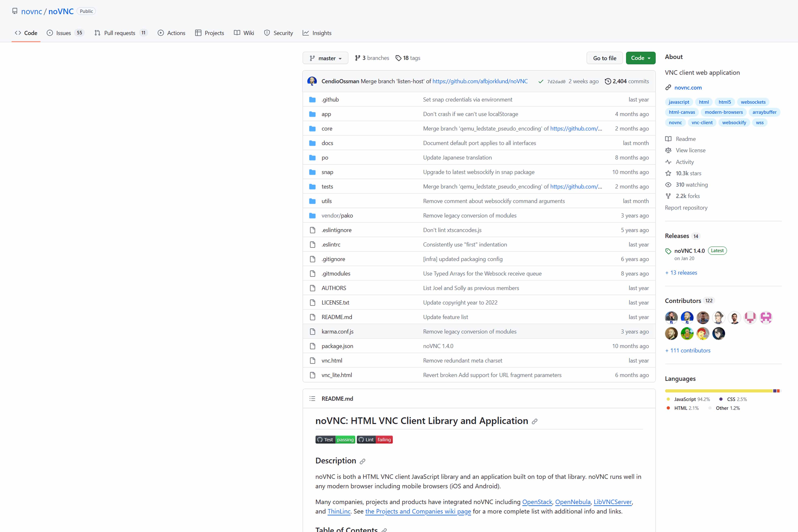Open repository Activity link

coord(679,162)
